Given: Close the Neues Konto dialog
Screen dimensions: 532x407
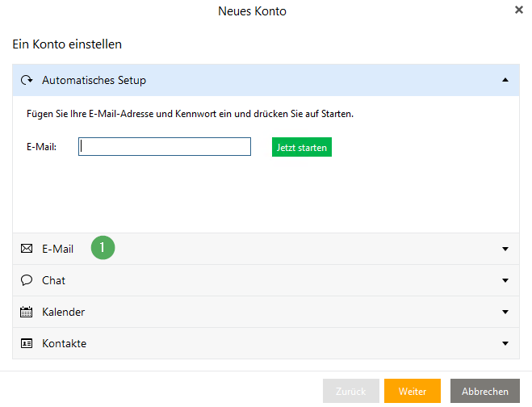Looking at the screenshot, I should coord(519,10).
